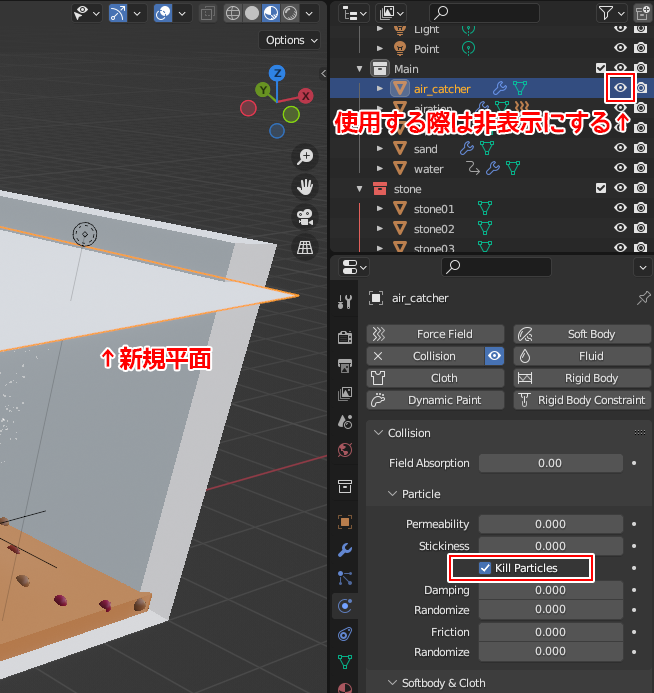Click the pan view hand icon
The image size is (654, 693).
coord(305,187)
